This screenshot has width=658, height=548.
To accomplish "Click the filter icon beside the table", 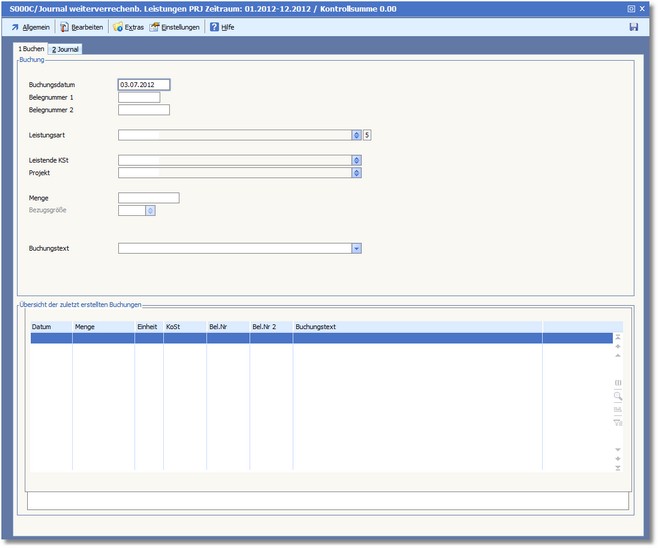I will point(617,422).
